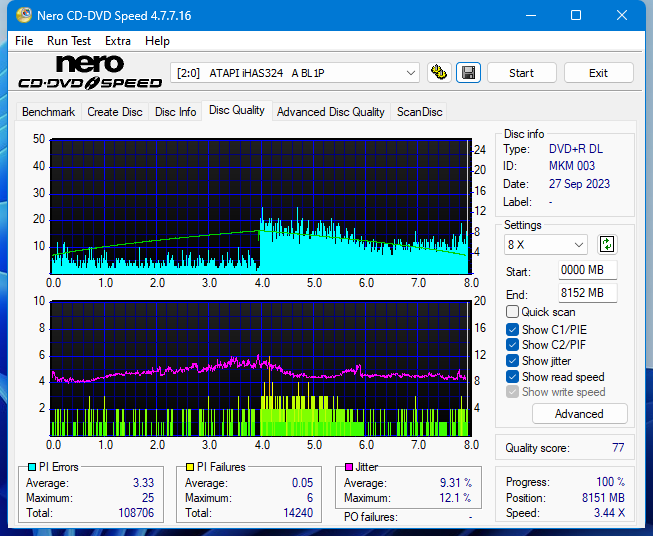The image size is (653, 536).
Task: Click the disc ID MKM 003
Action: tap(572, 166)
